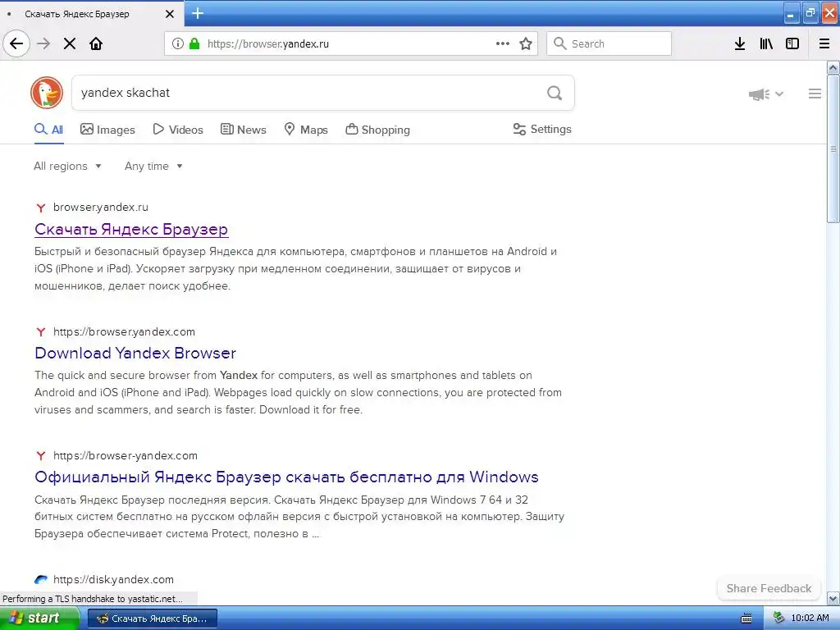
Task: Open Официальный Яндекс Браузер скачать result
Action: pos(286,477)
